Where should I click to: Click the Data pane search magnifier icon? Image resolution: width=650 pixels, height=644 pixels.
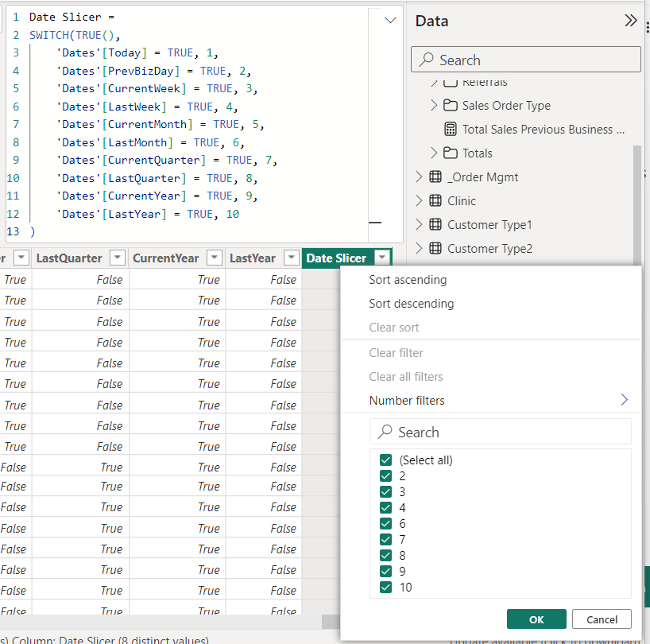pos(426,60)
